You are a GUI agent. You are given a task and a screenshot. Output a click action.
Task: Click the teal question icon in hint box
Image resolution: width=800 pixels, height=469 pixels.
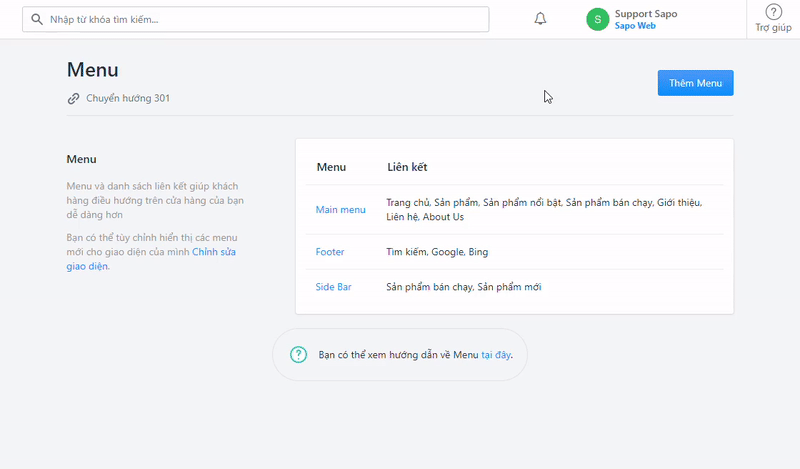[298, 355]
